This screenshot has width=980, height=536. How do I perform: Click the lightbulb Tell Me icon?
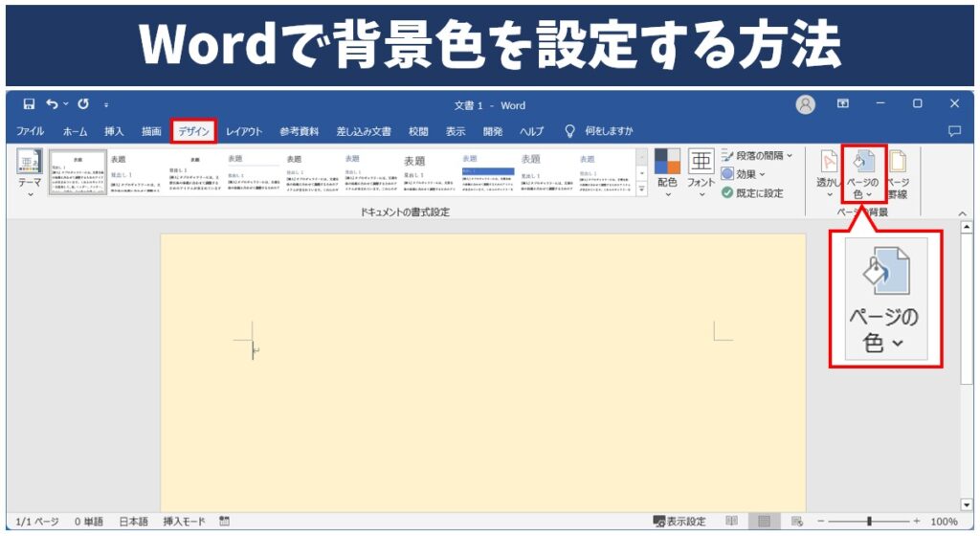[x=569, y=130]
